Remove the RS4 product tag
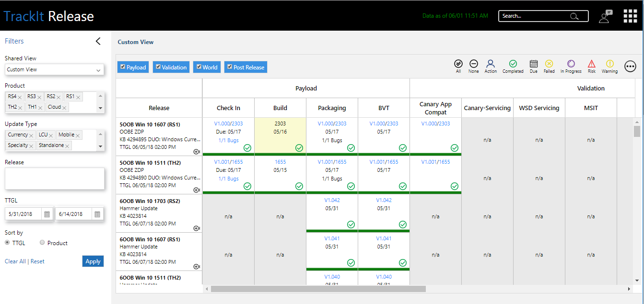The image size is (644, 304). 20,97
